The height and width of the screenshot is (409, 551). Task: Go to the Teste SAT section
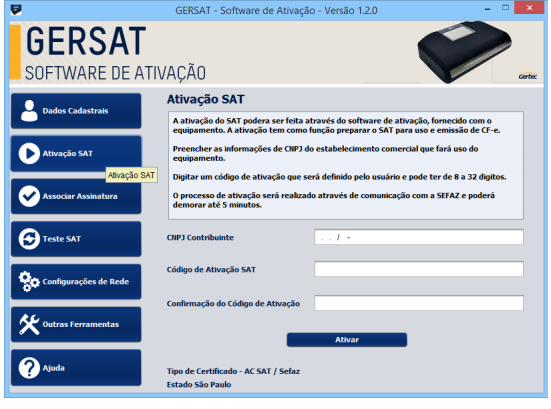coord(76,239)
